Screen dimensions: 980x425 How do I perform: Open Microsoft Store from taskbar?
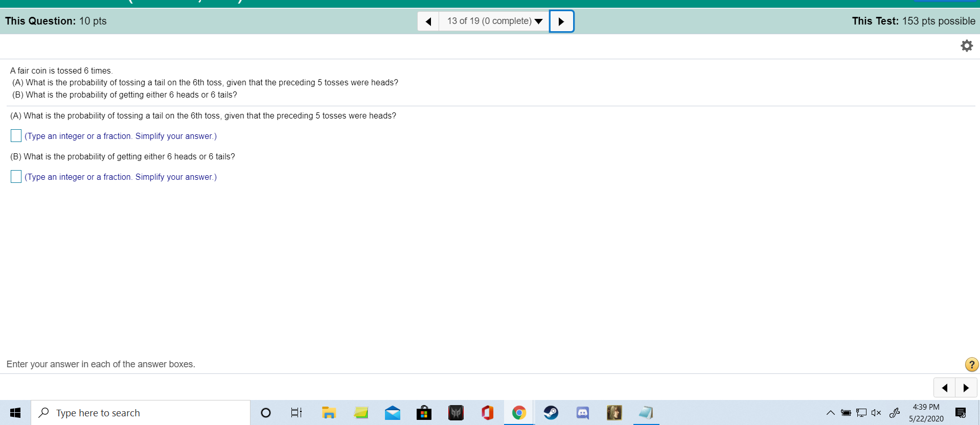pos(424,413)
